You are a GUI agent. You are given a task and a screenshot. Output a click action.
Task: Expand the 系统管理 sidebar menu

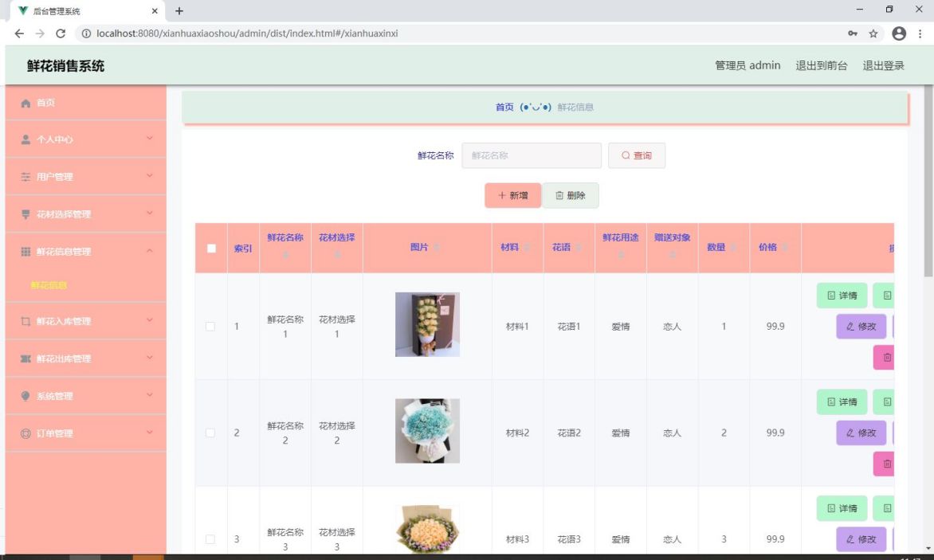[x=150, y=395]
